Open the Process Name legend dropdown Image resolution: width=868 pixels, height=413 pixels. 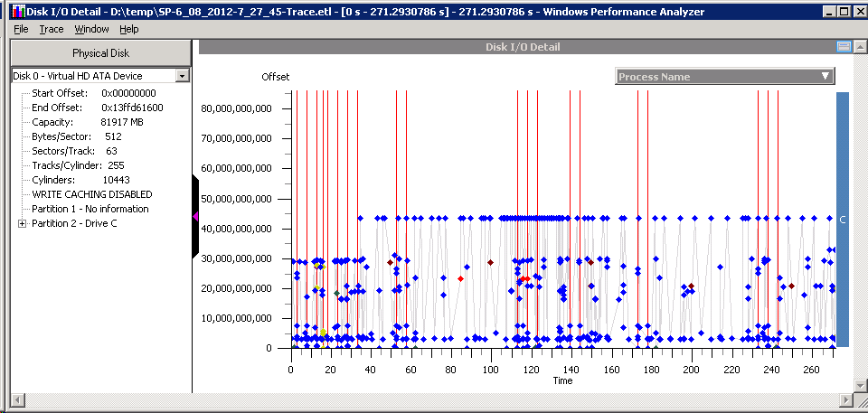[724, 77]
